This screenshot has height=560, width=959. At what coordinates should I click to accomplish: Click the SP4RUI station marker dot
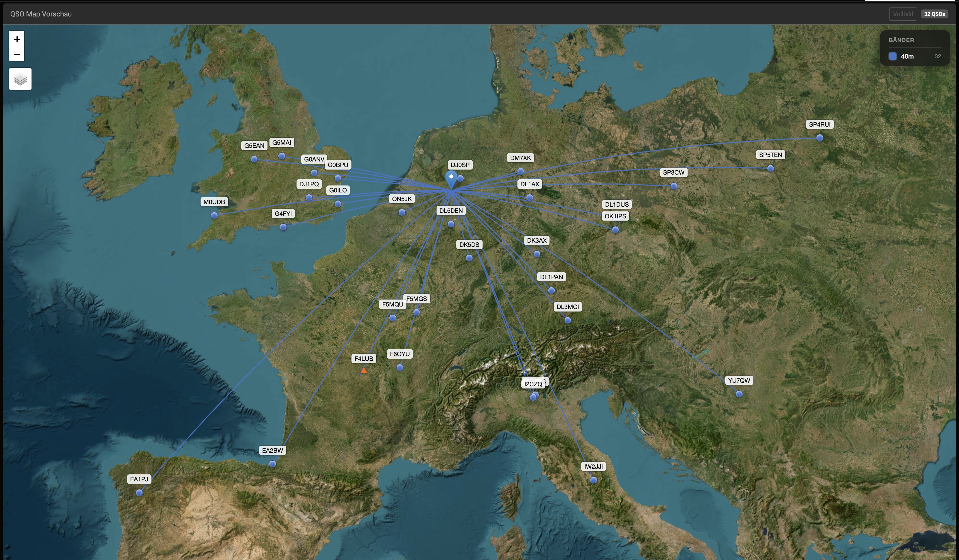[820, 138]
